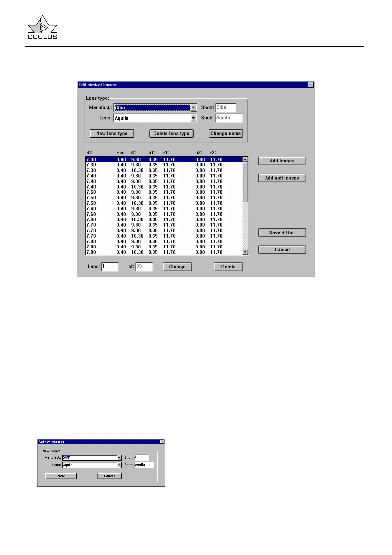Click Save + Quit
Screen dimensions: 392x555
tap(282, 233)
